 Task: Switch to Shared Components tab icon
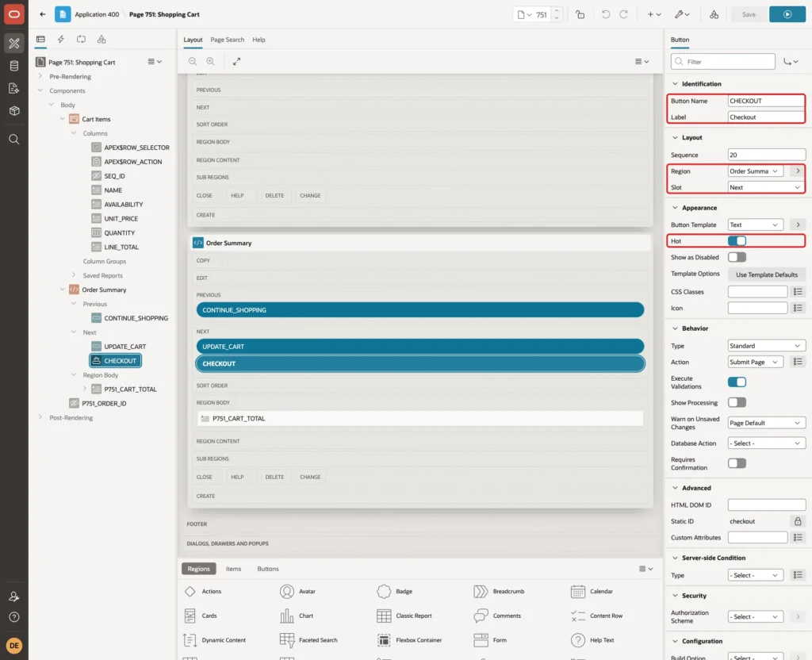click(101, 39)
